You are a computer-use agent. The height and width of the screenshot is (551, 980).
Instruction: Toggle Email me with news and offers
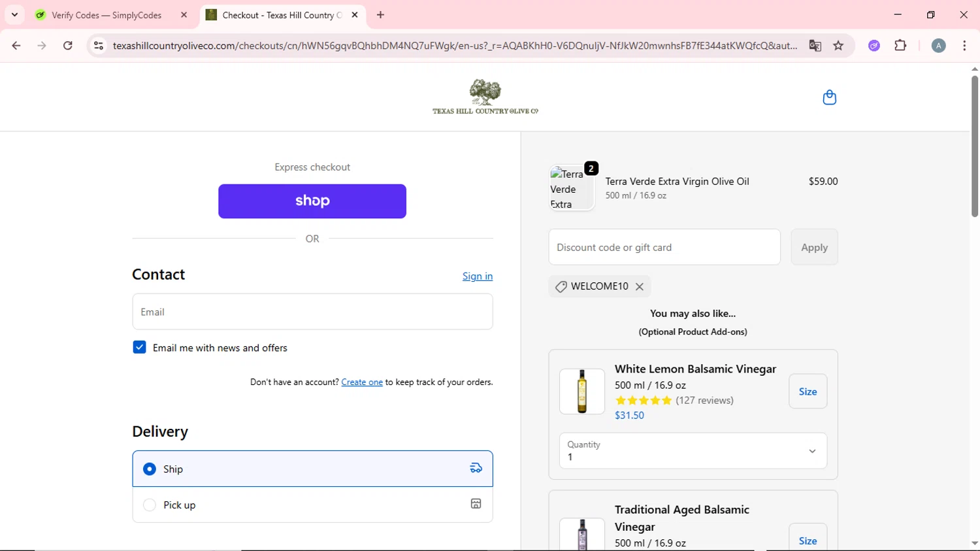(x=139, y=347)
